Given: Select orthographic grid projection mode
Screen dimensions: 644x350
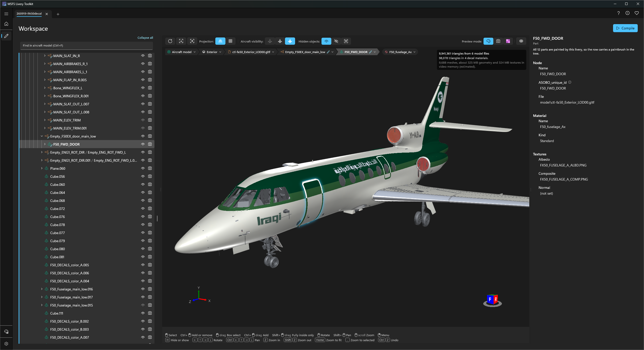Looking at the screenshot, I should (x=230, y=41).
